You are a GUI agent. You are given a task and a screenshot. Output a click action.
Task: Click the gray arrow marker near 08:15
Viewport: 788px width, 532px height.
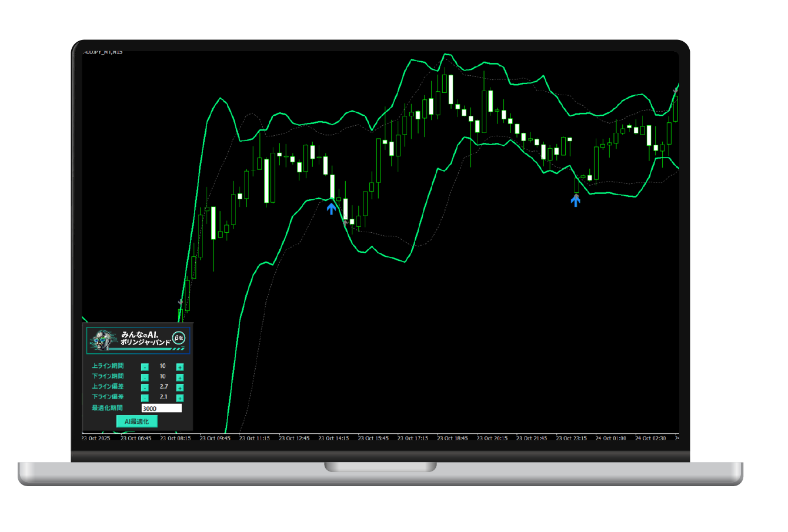click(x=181, y=303)
